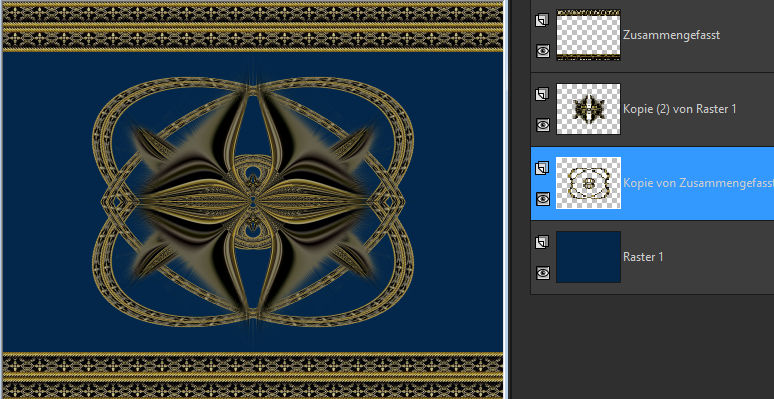Click the layer type icon of Kopie (2) von Raster 1

(542, 94)
